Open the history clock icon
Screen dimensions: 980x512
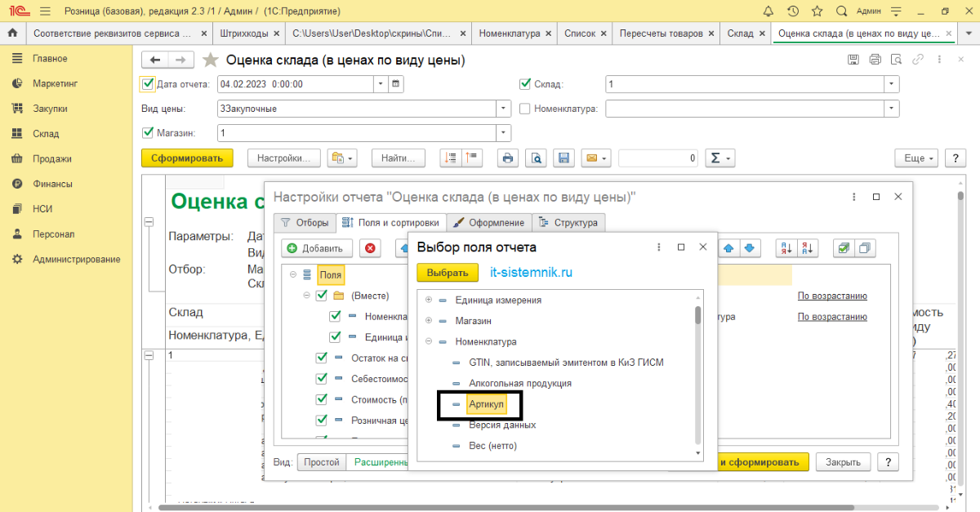pos(792,11)
